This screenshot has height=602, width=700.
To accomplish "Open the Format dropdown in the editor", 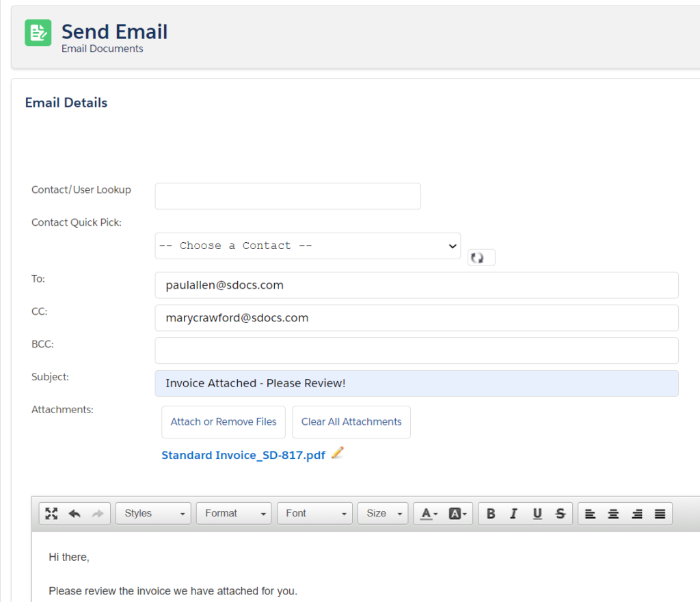I will pyautogui.click(x=233, y=513).
